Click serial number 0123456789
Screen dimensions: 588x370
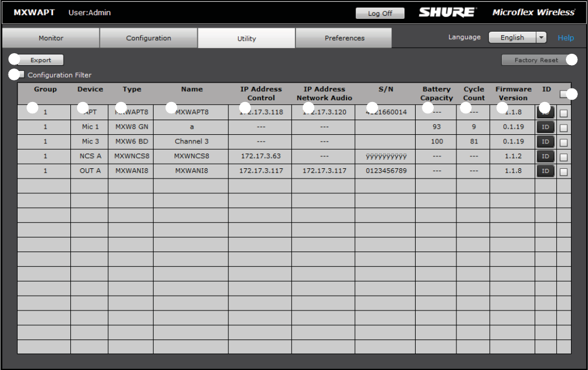386,171
